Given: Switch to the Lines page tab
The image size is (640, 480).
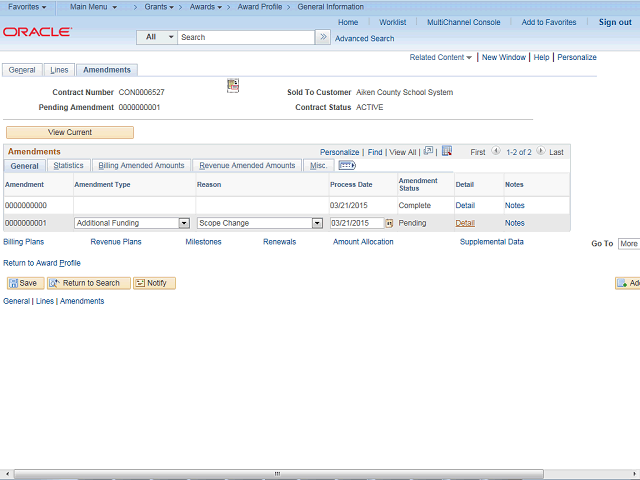Looking at the screenshot, I should (59, 70).
